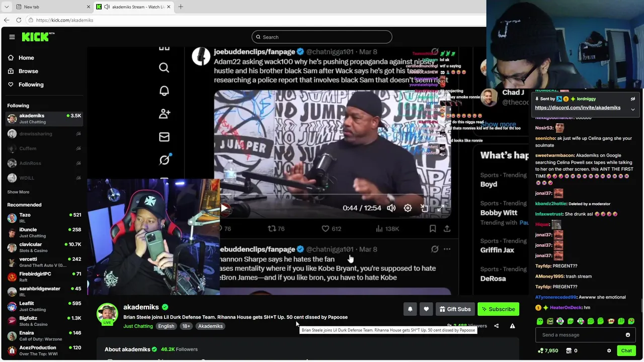The height and width of the screenshot is (362, 644).
Task: Click the green Subscribe button
Action: 498,309
